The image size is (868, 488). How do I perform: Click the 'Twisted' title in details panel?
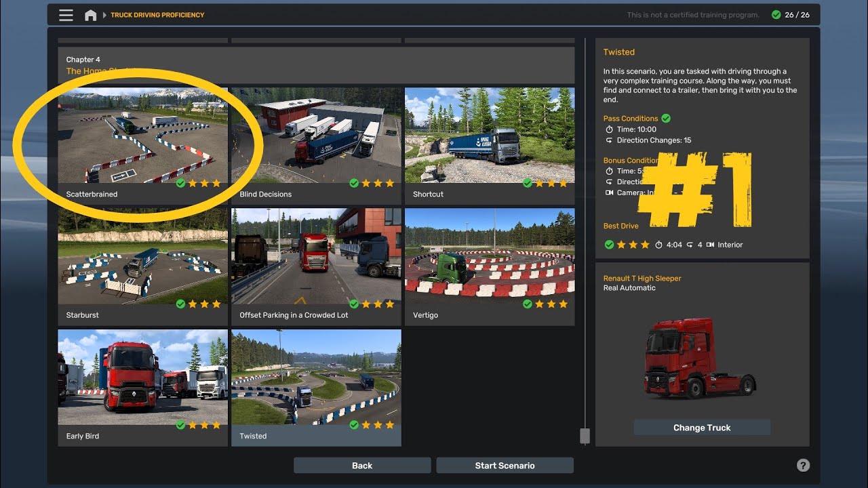tap(619, 52)
